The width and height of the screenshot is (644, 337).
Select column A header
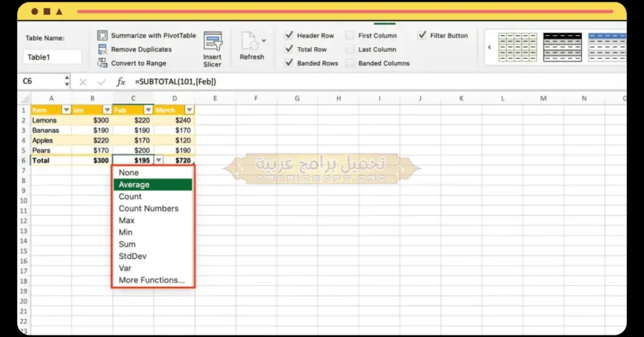pos(51,99)
